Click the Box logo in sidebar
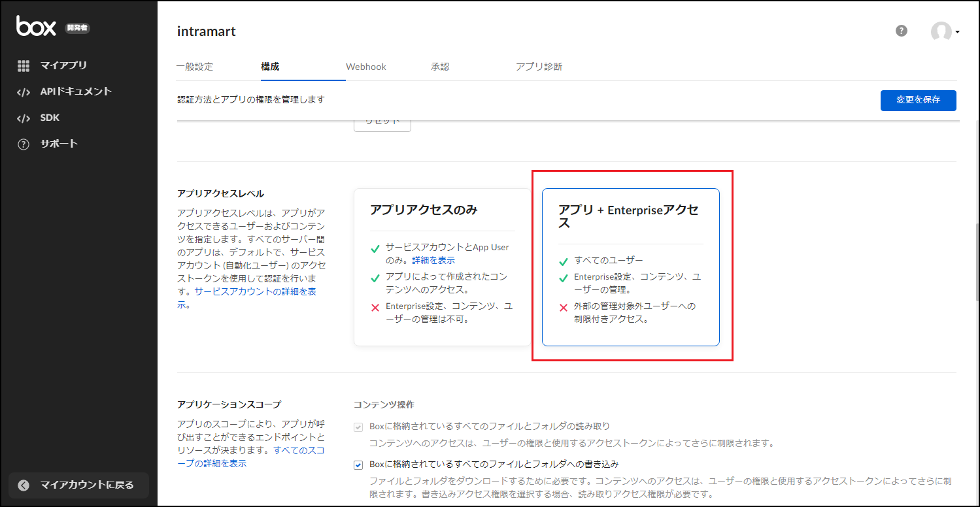The height and width of the screenshot is (507, 980). [x=36, y=26]
